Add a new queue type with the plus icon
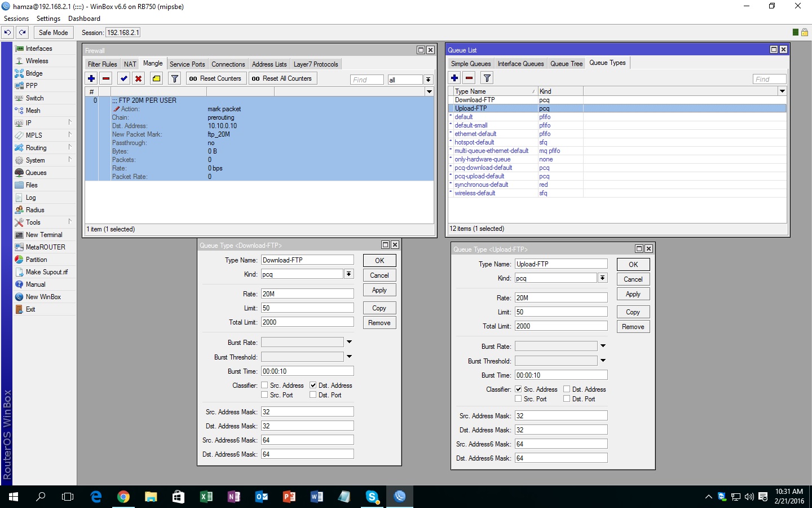 click(454, 78)
